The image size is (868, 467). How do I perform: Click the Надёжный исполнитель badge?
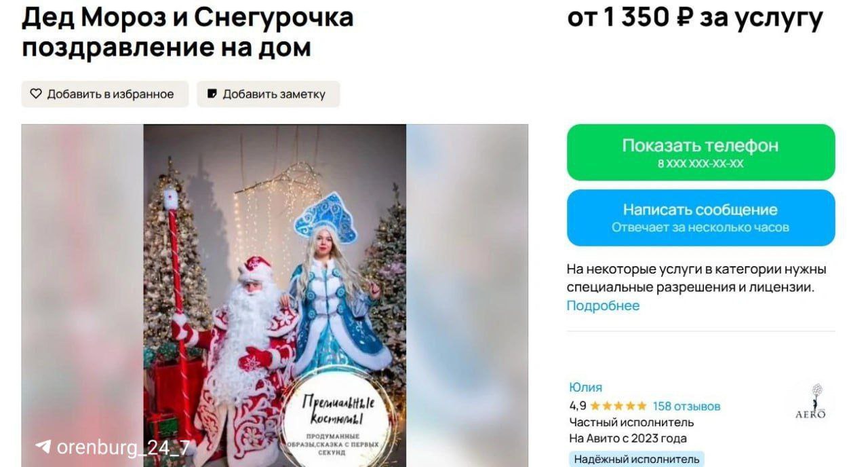click(x=637, y=459)
